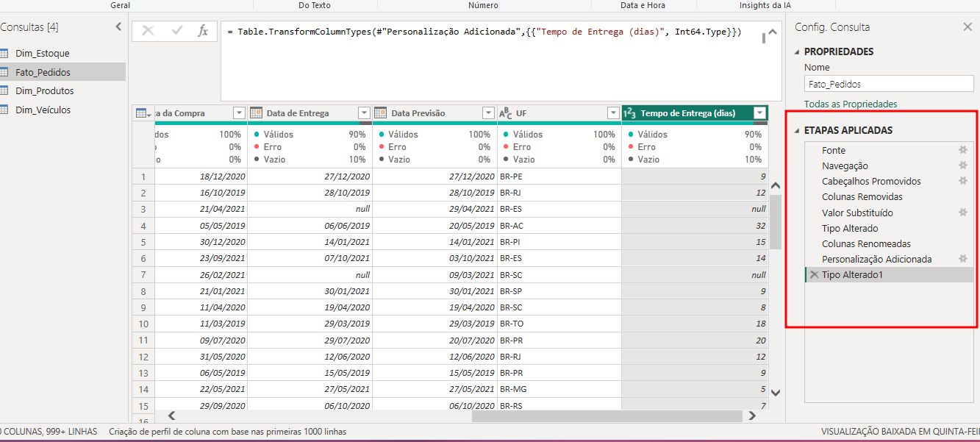Delete the Tipo Alterado1 step with the X
Viewport: 980px width, 442px height.
[x=814, y=274]
